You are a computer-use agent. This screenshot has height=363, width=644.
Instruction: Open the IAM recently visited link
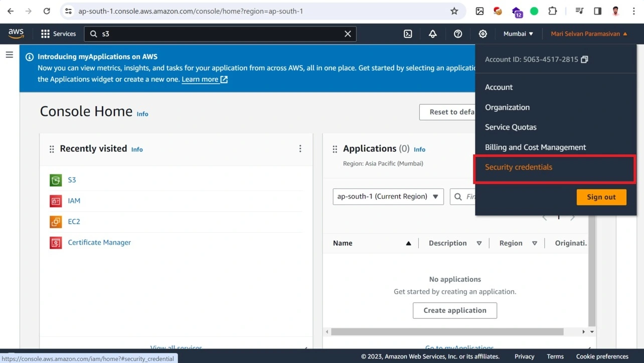point(74,201)
